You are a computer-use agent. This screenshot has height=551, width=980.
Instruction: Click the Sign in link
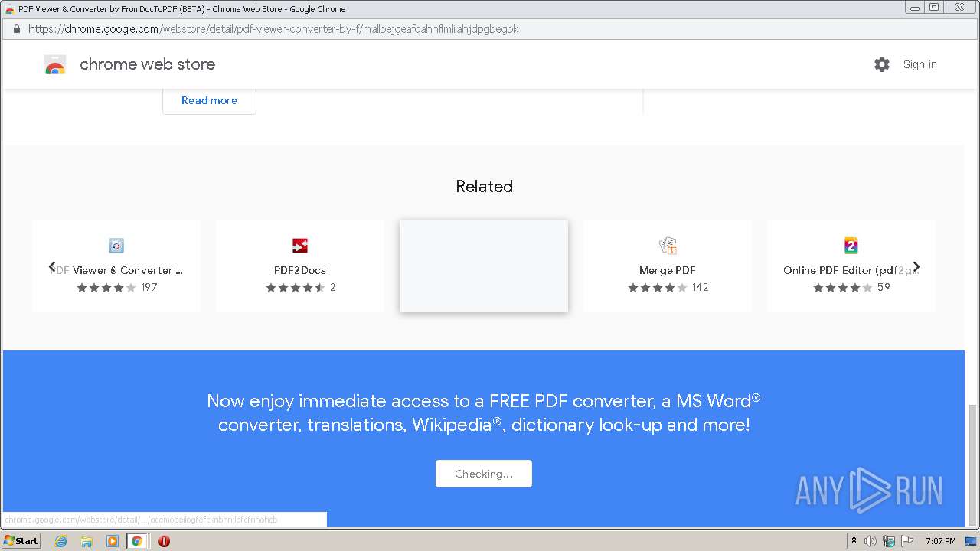(x=920, y=64)
